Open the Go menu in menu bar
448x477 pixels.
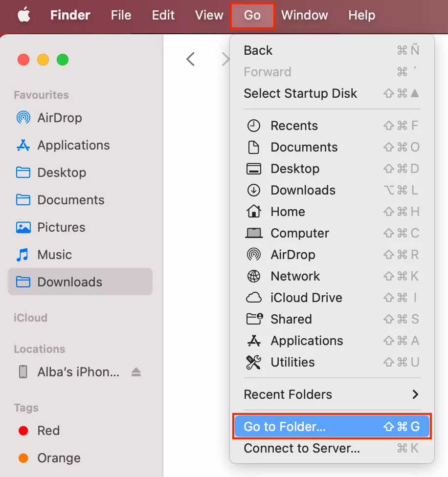coord(252,15)
